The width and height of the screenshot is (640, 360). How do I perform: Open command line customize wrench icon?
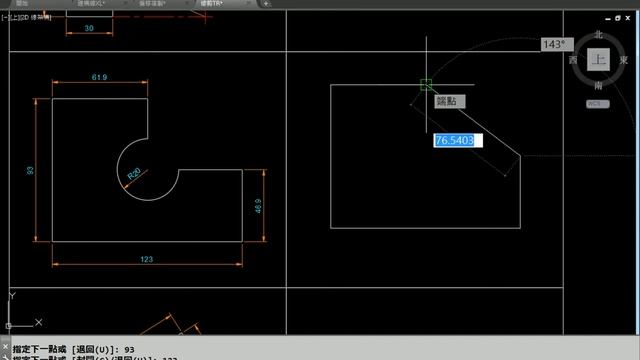tap(5, 357)
